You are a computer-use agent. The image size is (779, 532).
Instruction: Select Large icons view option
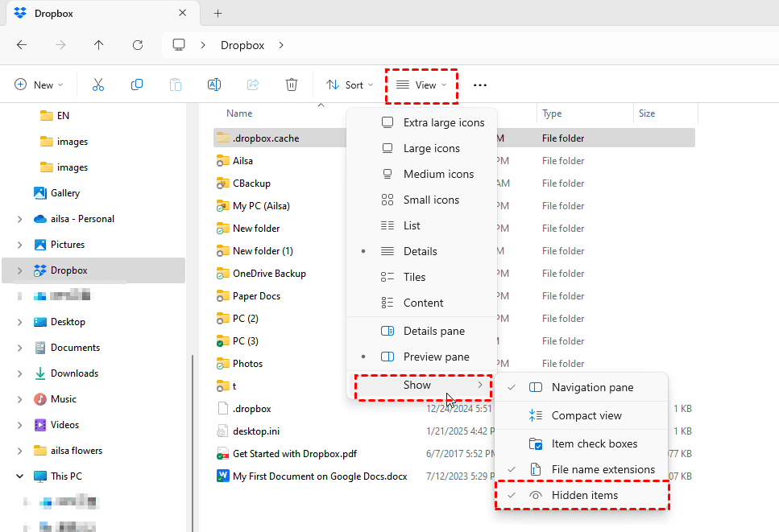(431, 148)
